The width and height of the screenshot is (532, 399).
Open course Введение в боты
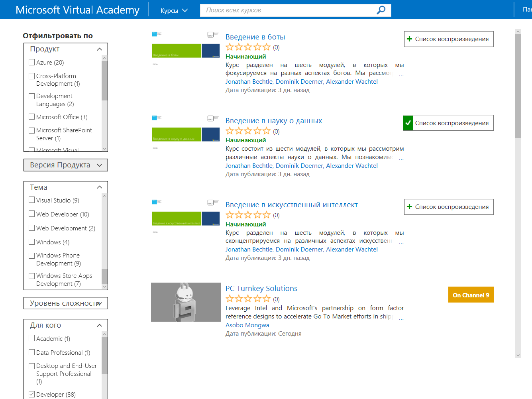click(255, 37)
